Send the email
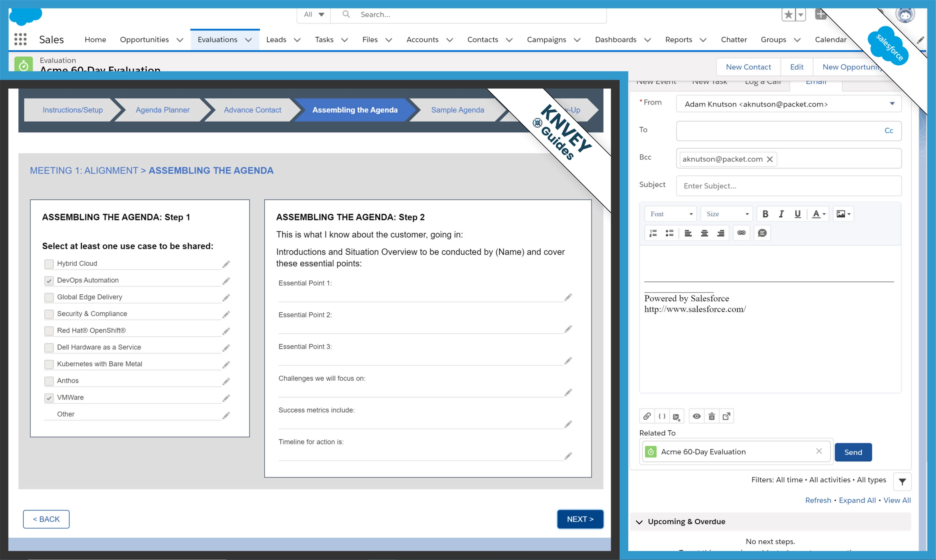Screen dimensions: 936x560 [853, 452]
